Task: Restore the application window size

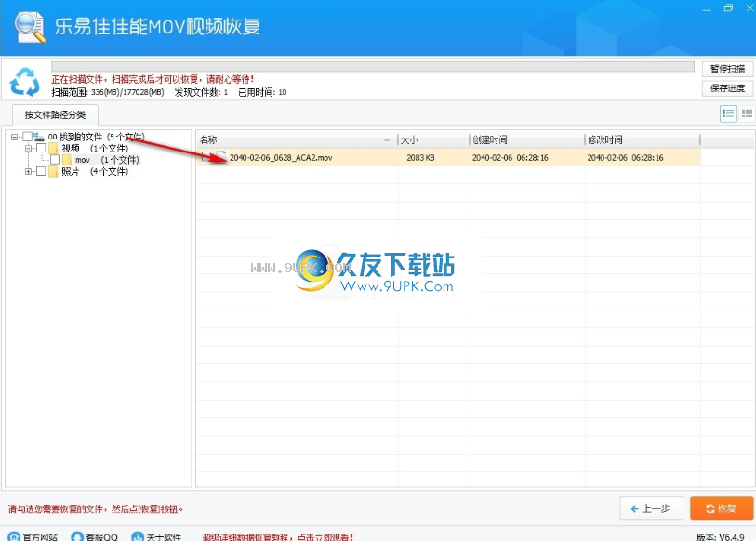Action: point(728,7)
